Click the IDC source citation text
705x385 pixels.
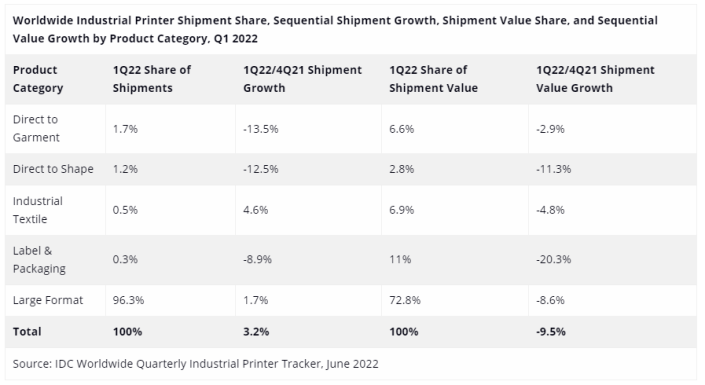click(x=196, y=364)
